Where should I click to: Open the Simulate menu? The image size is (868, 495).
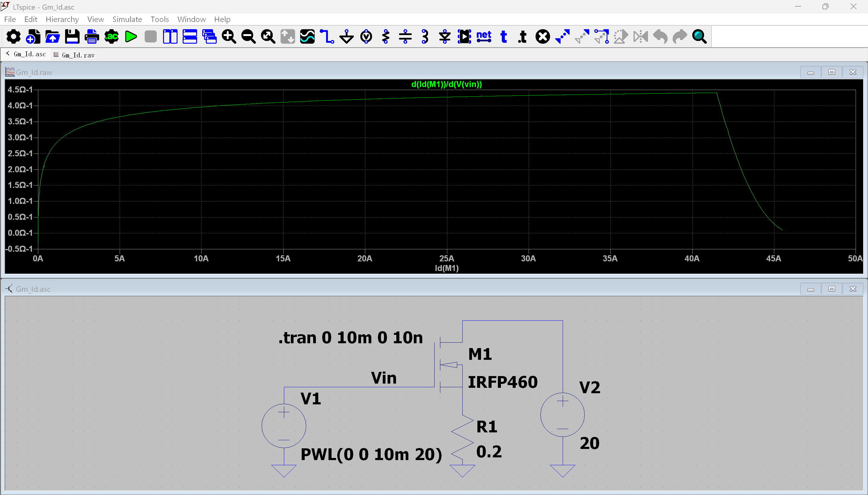[127, 19]
